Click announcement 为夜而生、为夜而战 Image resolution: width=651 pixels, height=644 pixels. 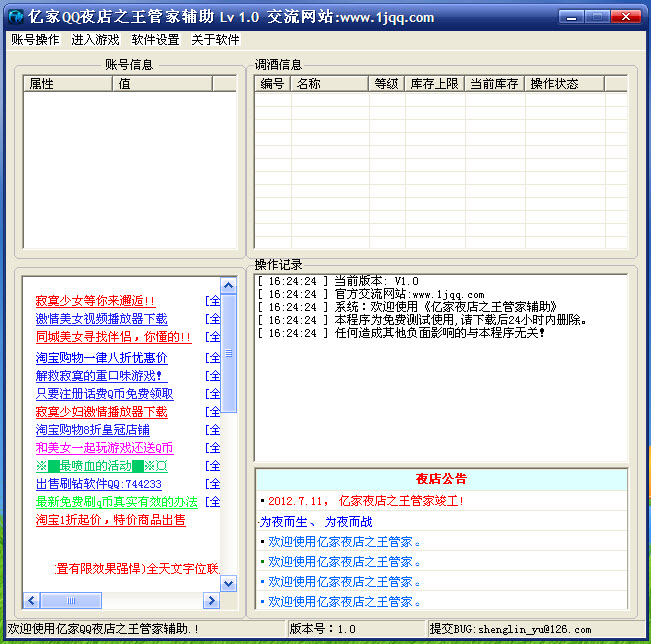tap(316, 522)
